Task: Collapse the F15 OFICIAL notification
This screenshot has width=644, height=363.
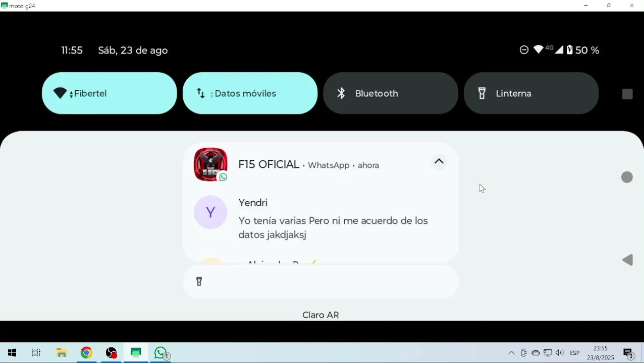Action: 439,162
